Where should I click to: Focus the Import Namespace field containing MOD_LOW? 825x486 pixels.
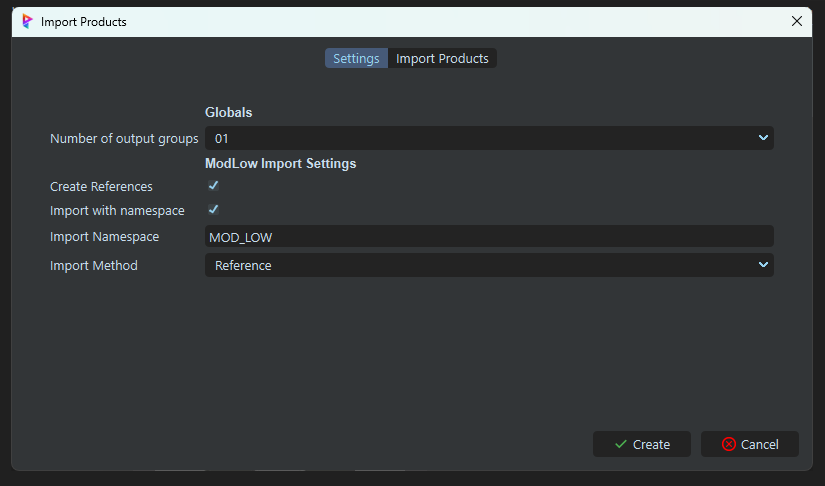488,236
